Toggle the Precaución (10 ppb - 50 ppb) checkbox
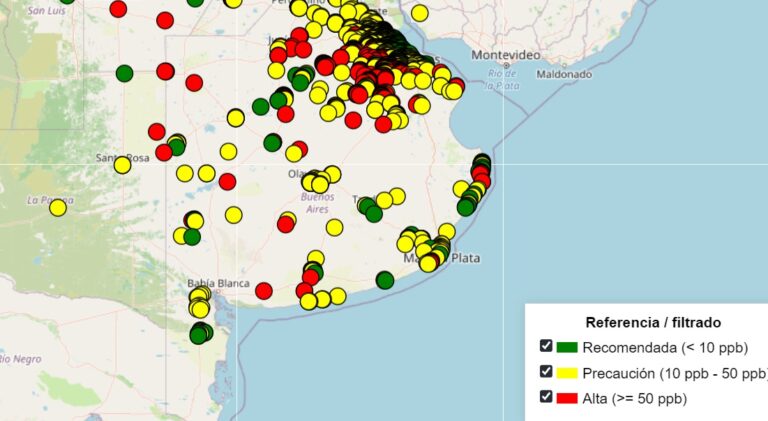Image resolution: width=768 pixels, height=421 pixels. pyautogui.click(x=546, y=371)
